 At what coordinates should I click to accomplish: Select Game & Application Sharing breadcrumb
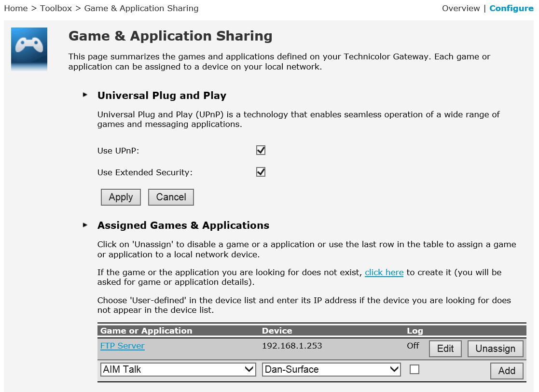click(141, 8)
